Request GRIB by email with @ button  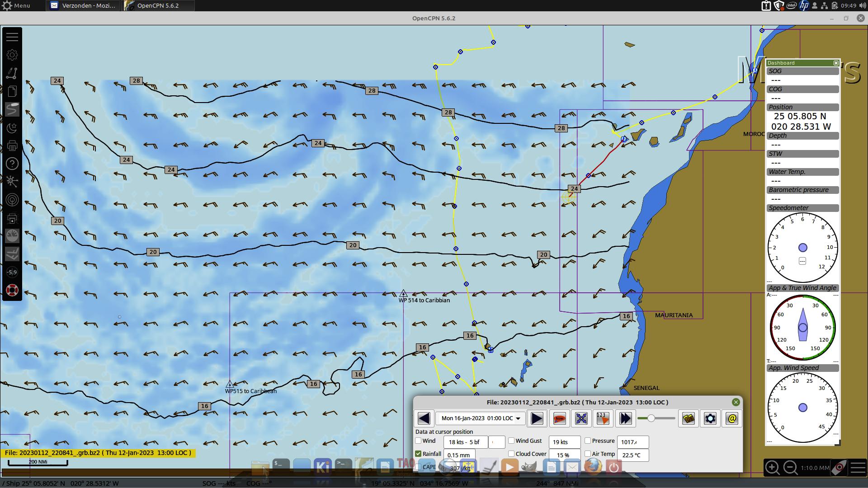(732, 418)
